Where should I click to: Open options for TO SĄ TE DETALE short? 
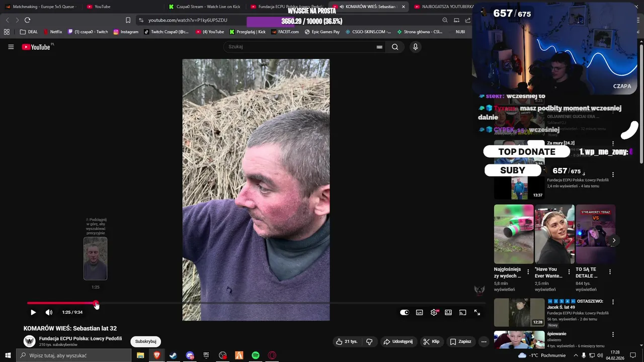click(x=610, y=271)
